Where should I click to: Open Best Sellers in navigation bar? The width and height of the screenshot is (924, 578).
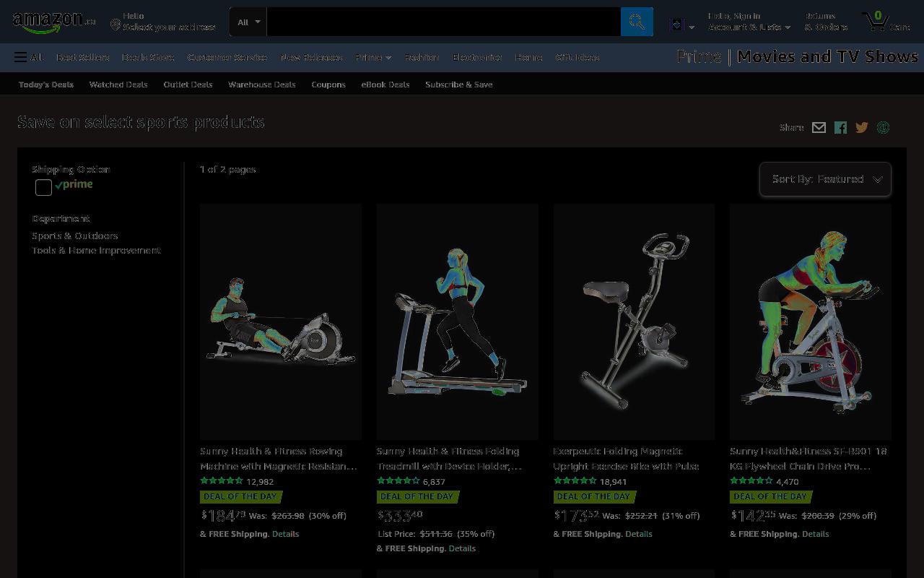click(83, 57)
